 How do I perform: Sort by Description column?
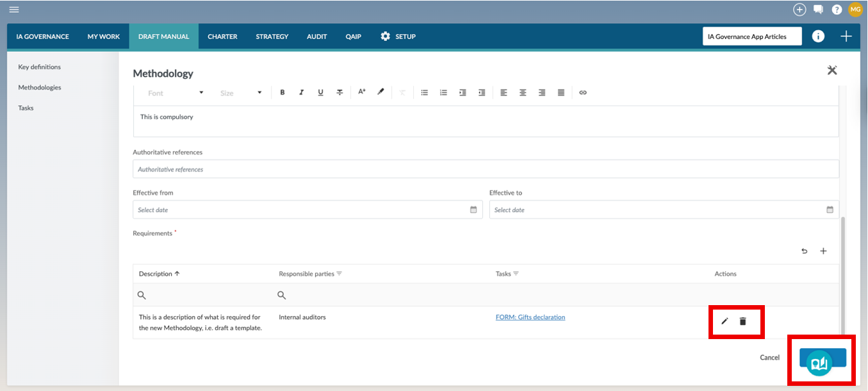point(160,274)
